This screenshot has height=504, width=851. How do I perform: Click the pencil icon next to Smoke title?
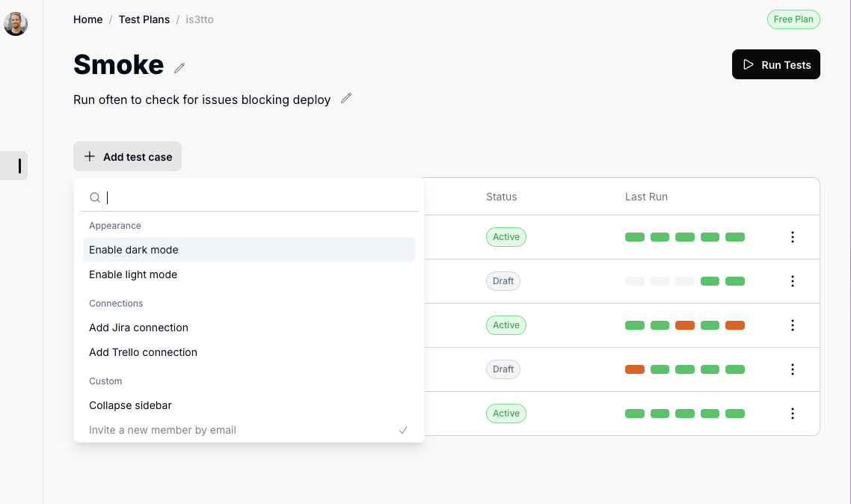point(179,68)
